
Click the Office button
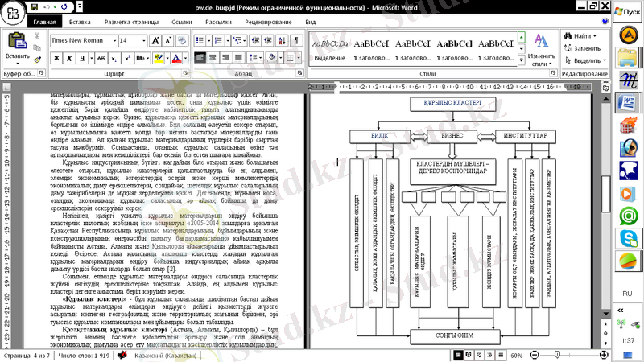coord(11,11)
